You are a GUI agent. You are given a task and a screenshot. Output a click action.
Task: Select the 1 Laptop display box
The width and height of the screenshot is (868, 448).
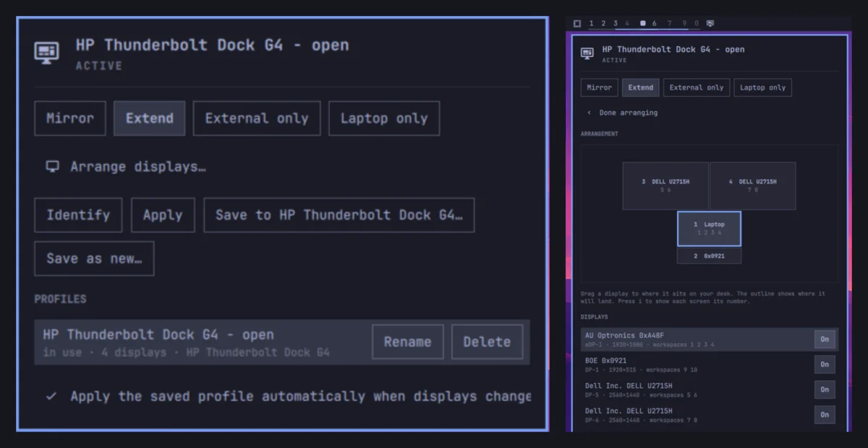(709, 229)
